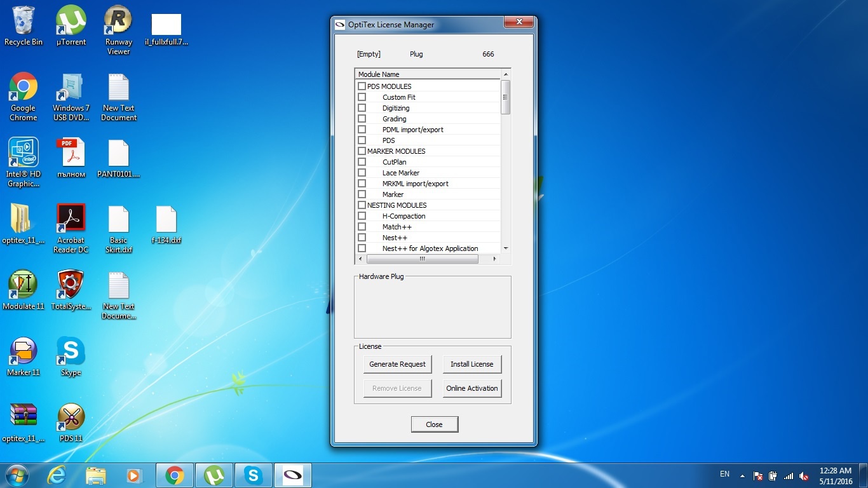The height and width of the screenshot is (488, 868).
Task: Tick the Lace Marker checkbox
Action: 362,173
